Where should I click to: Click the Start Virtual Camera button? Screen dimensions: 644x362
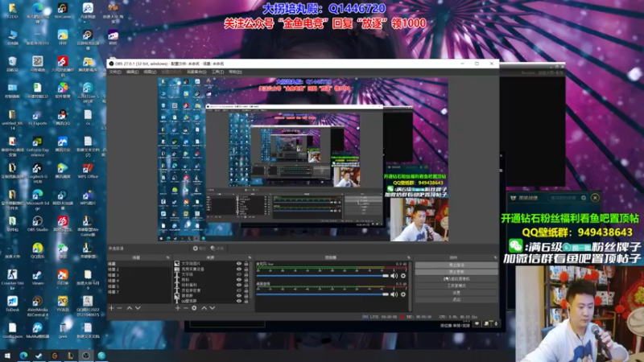coord(456,278)
